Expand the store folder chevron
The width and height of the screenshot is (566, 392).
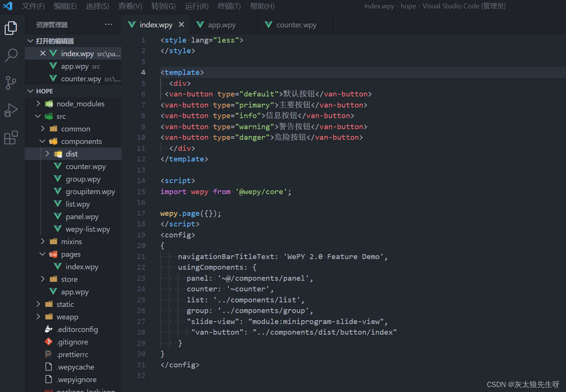(43, 279)
